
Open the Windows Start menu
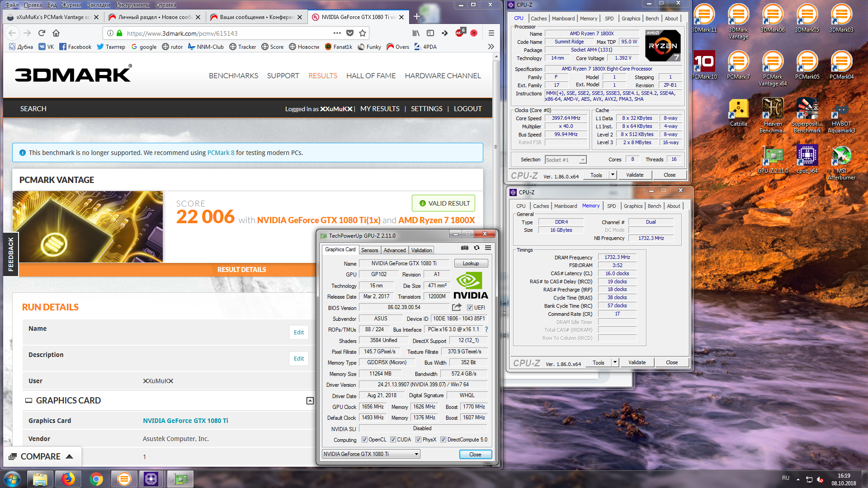coord(12,479)
